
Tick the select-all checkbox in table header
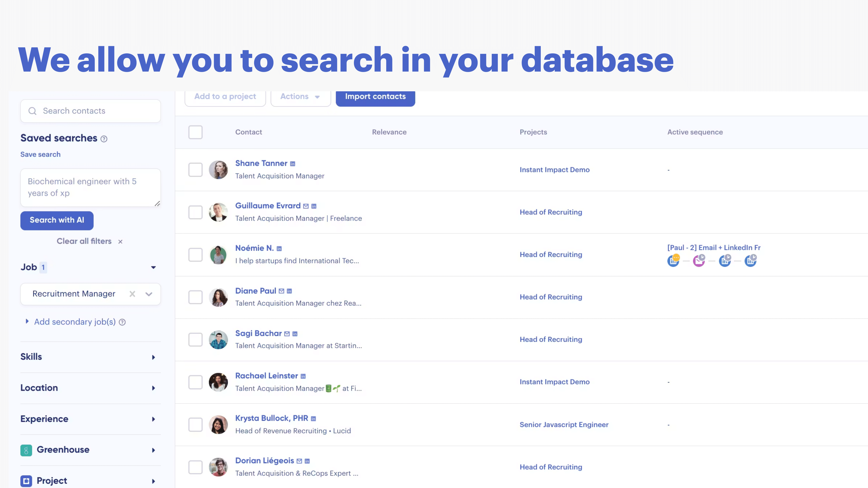point(196,132)
